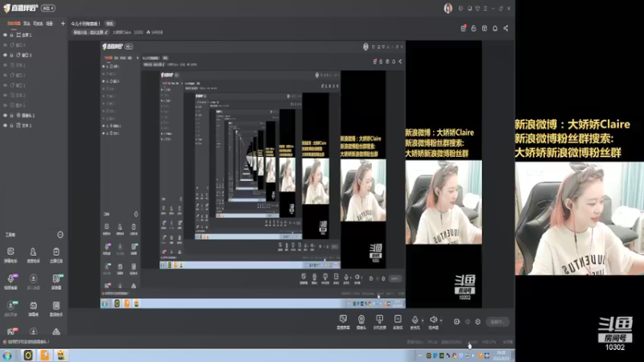The height and width of the screenshot is (362, 644).
Task: Edit the 穿越火线 stream category tag
Action: pyautogui.click(x=90, y=32)
